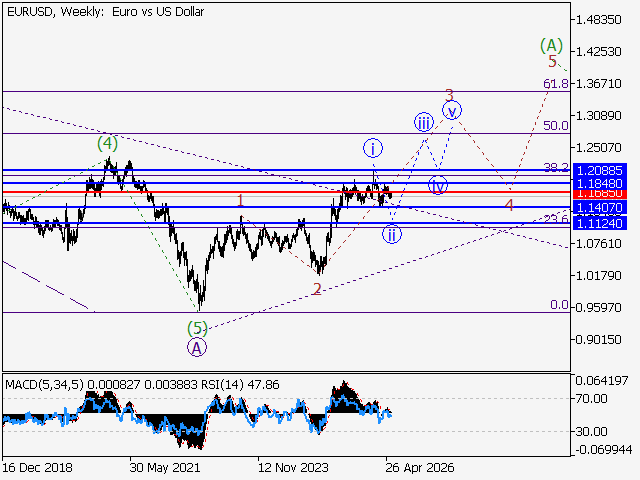Click the 70.00 RSI level value

[591, 398]
